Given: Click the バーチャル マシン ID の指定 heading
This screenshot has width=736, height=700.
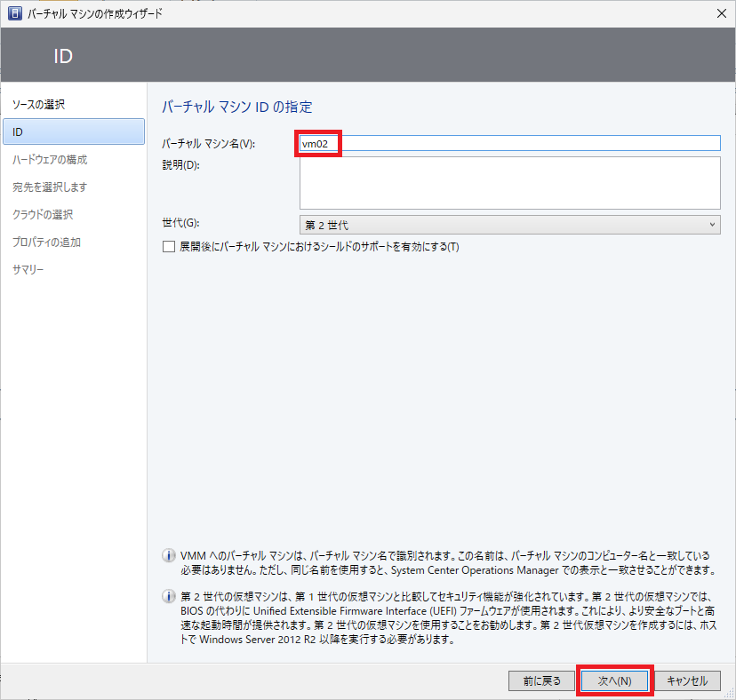Looking at the screenshot, I should coord(237,107).
